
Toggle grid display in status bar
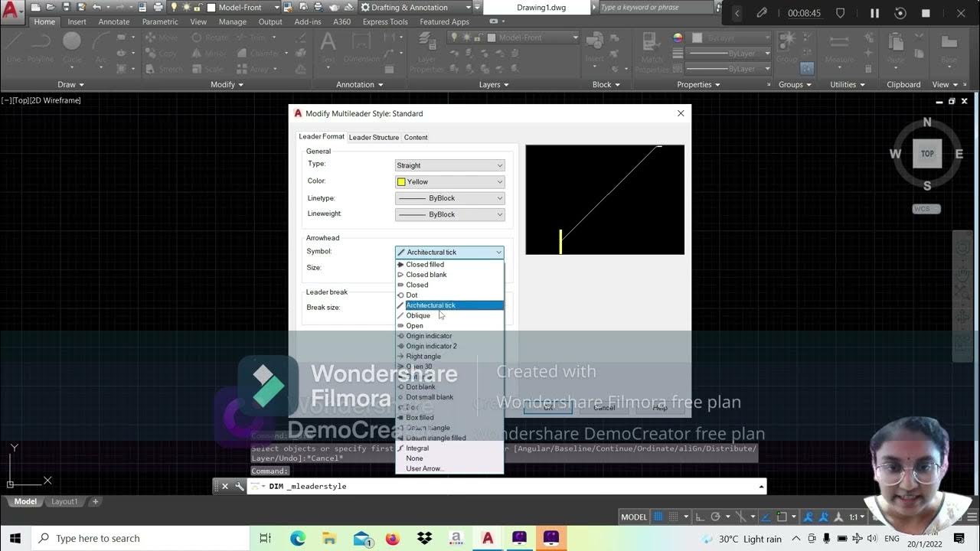658,517
